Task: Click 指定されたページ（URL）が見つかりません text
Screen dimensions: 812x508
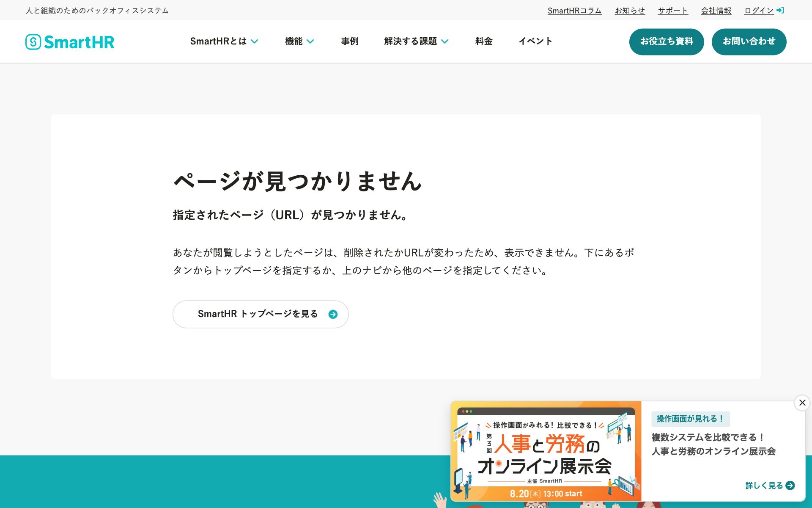Action: 291,215
